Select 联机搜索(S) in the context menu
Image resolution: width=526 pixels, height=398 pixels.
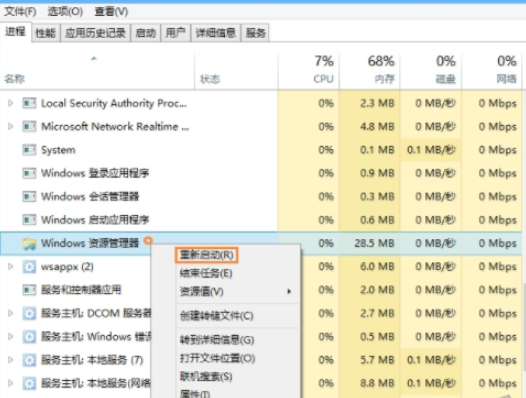click(206, 377)
